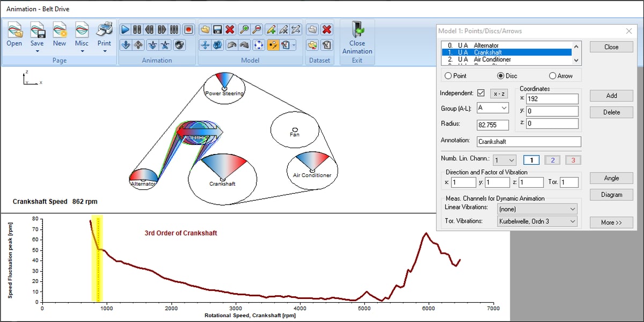Click the red Record animation icon
Screen dimensions: 644x322
(x=188, y=29)
